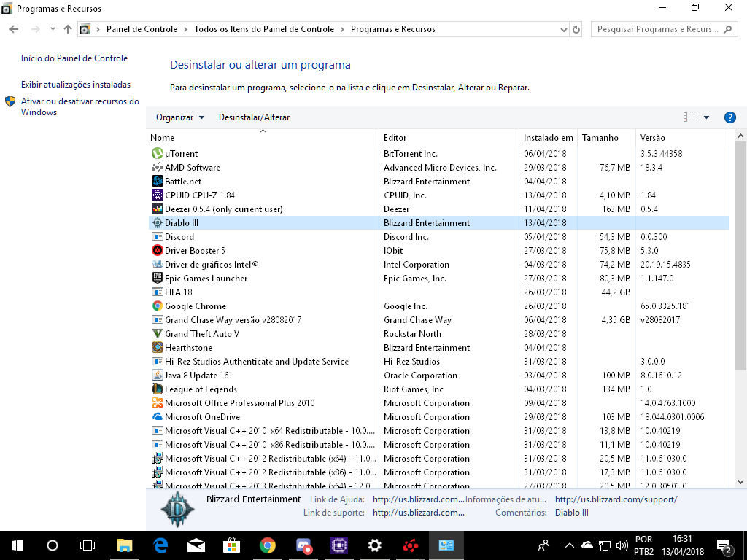Click the scroll down arrow of list

point(740,482)
